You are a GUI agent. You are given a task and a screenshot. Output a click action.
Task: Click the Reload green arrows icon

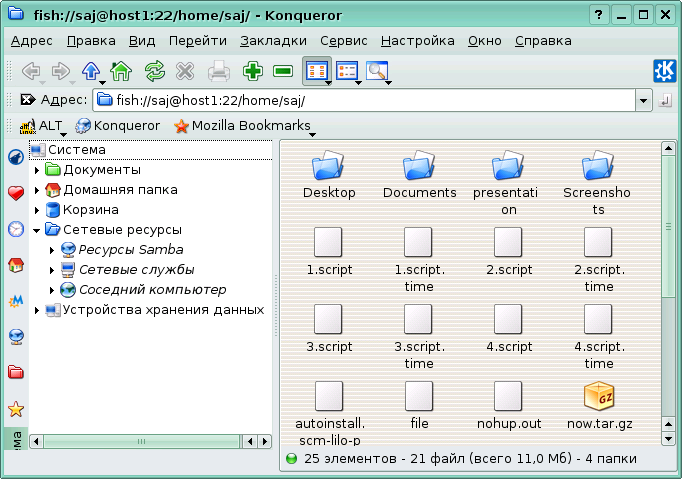coord(154,71)
